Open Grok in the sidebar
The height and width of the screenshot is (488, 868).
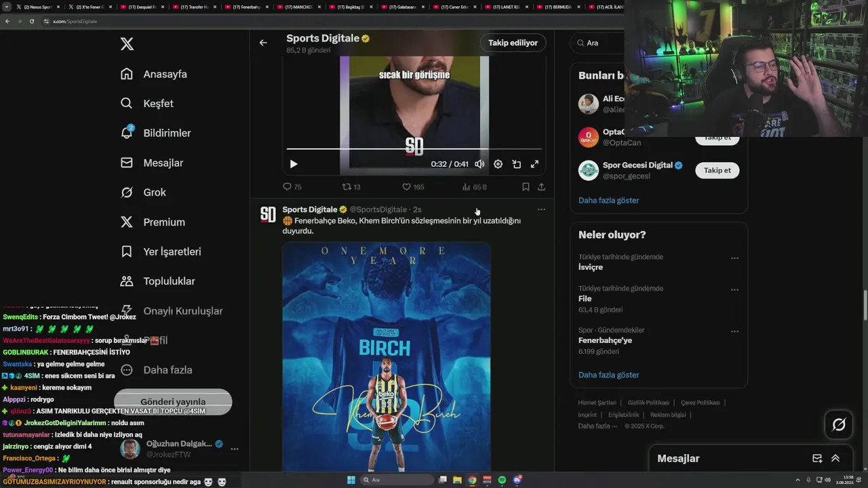[x=143, y=192]
